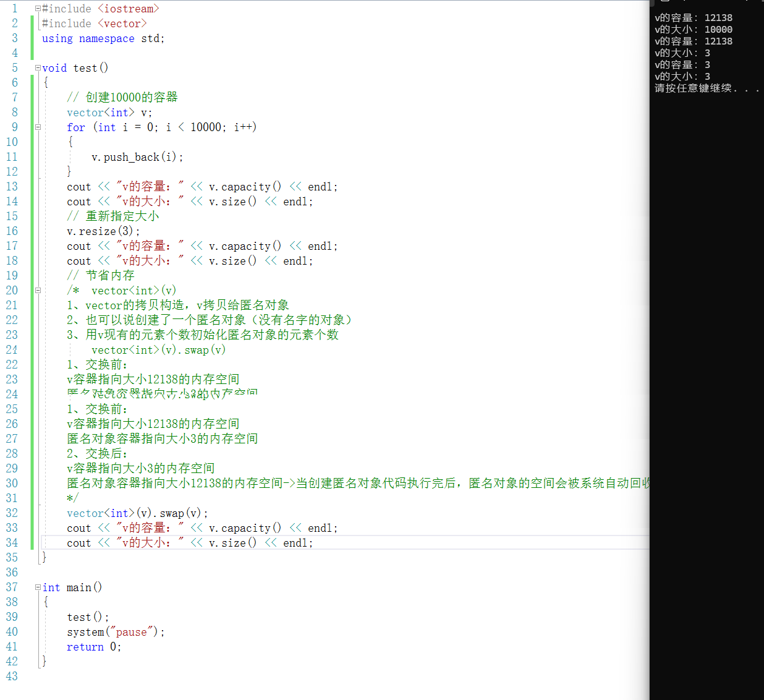This screenshot has height=700, width=764.
Task: Click the comment '// 创建10000的容器'
Action: (122, 98)
